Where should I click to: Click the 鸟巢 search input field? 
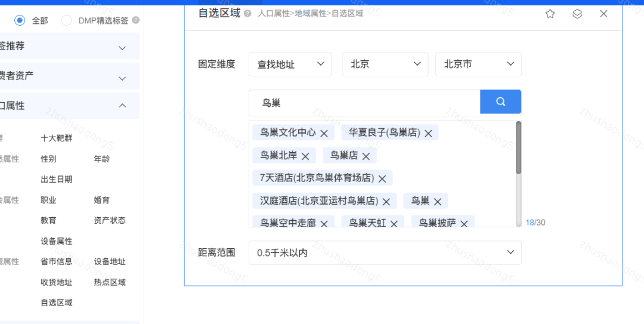364,103
